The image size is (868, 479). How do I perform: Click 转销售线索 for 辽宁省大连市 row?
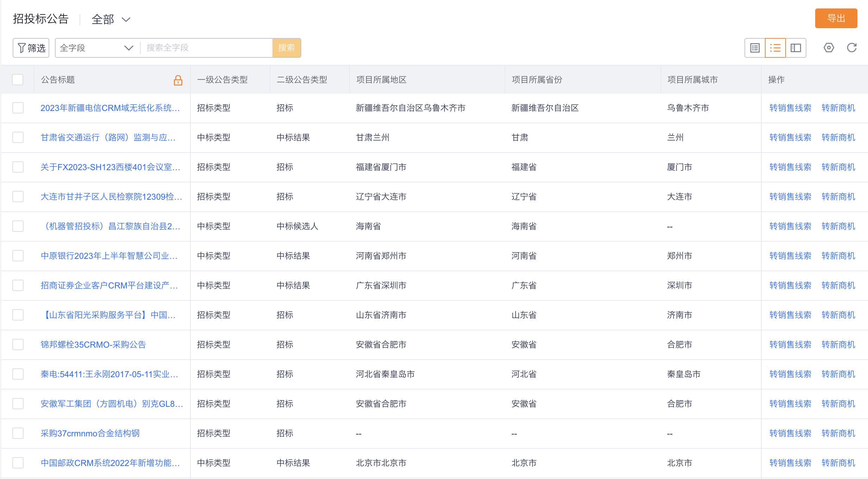790,197
